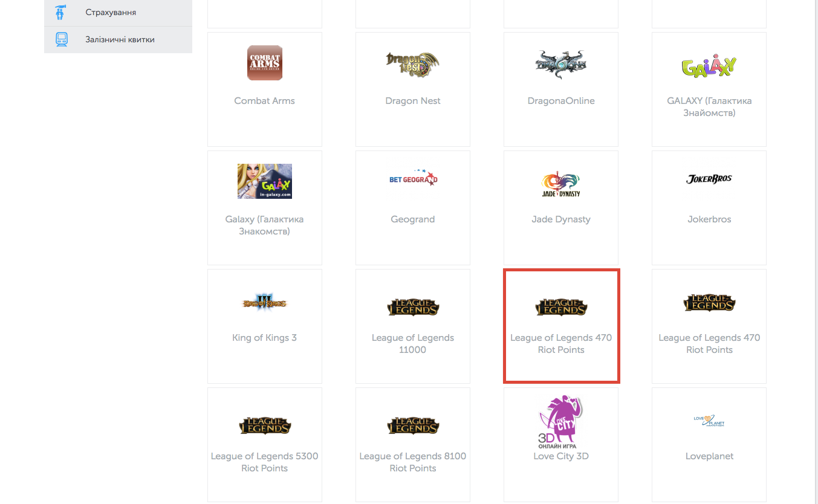Choose the Geogrand text link

413,219
